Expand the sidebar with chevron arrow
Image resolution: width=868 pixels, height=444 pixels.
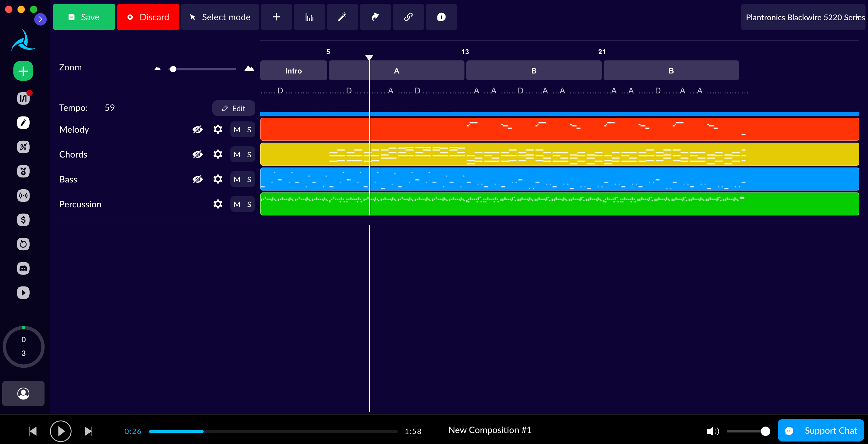pos(40,19)
